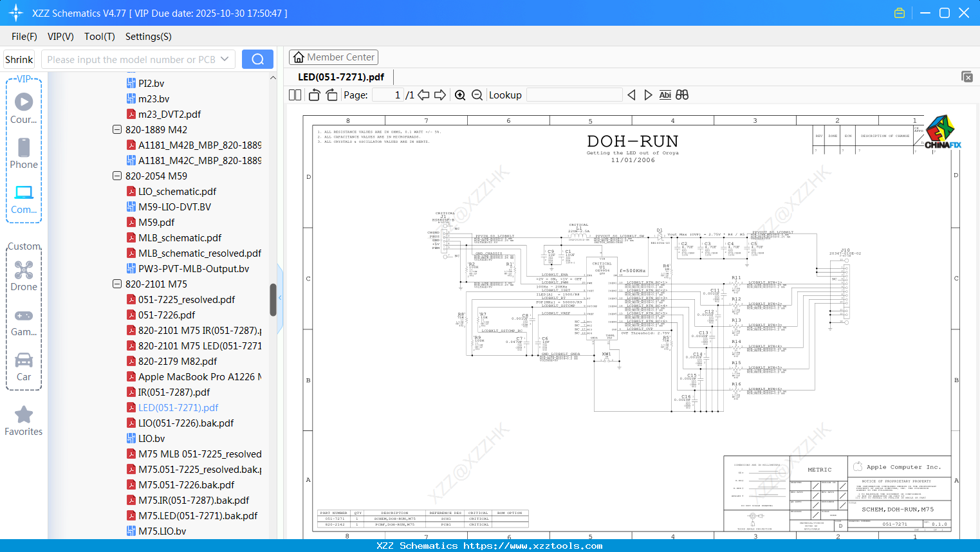The height and width of the screenshot is (552, 980).
Task: Click the file tree scroll-up arrow
Action: click(273, 78)
